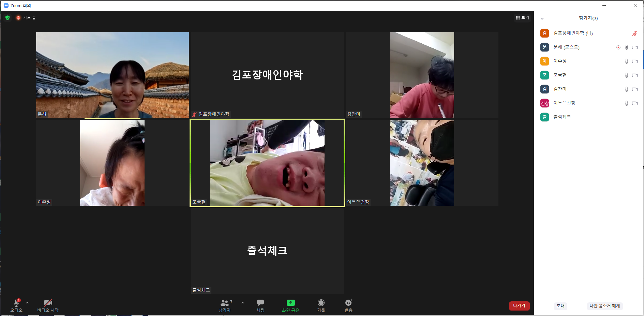This screenshot has width=644, height=316.
Task: Unmute using the 오디오 microphone button
Action: point(16,305)
